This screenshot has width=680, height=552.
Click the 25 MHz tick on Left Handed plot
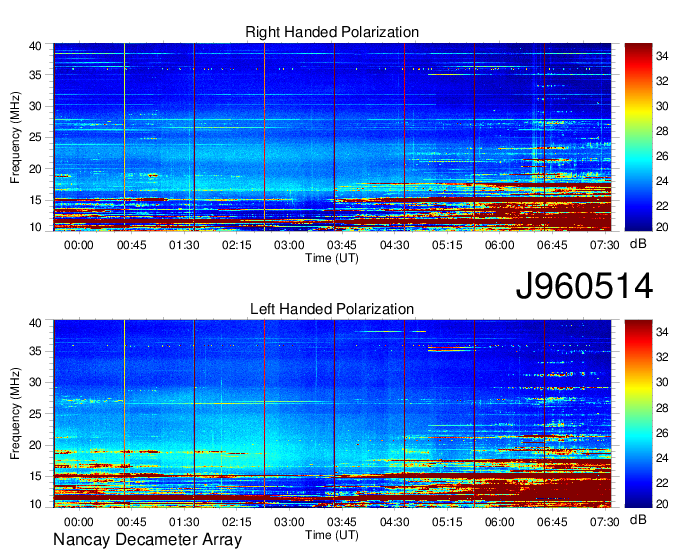(35, 414)
